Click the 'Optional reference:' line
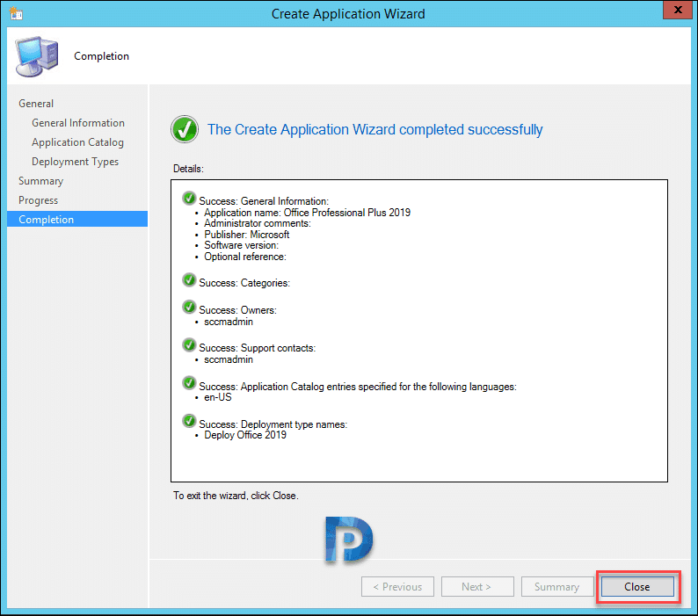This screenshot has width=698, height=616. 245,257
